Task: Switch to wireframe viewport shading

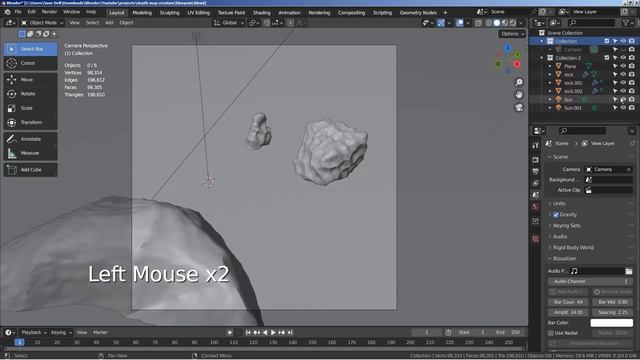Action: (x=489, y=23)
